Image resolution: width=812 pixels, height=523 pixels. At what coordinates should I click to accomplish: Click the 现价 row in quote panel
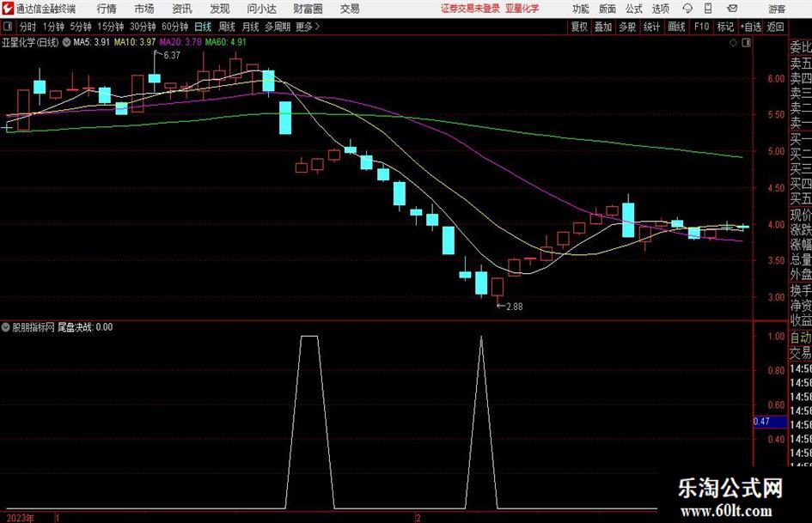click(x=801, y=215)
